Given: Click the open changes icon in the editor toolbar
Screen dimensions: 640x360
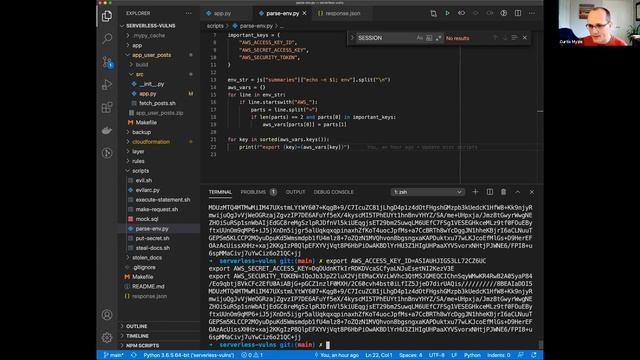Looking at the screenshot, I should (x=433, y=13).
